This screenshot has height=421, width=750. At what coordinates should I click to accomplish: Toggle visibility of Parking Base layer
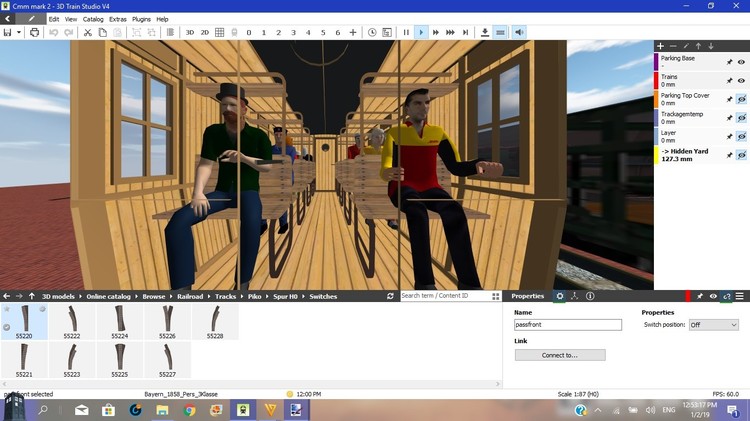[741, 62]
